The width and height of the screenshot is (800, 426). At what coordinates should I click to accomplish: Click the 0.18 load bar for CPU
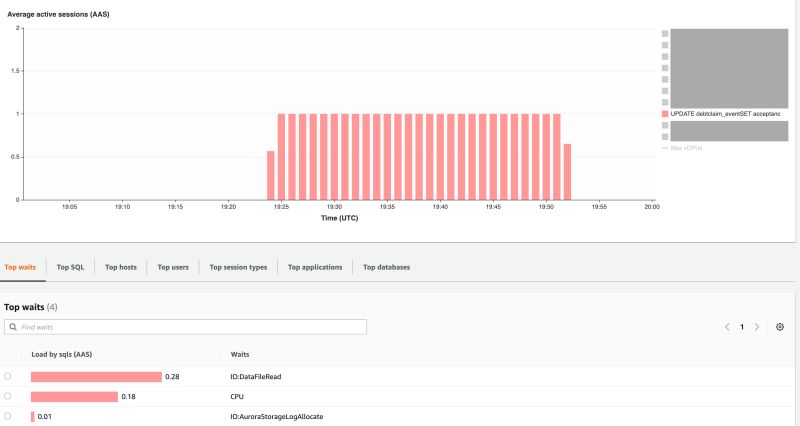click(x=74, y=396)
